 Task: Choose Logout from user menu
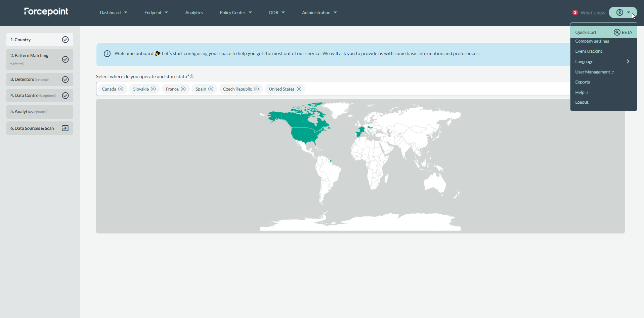click(x=582, y=102)
